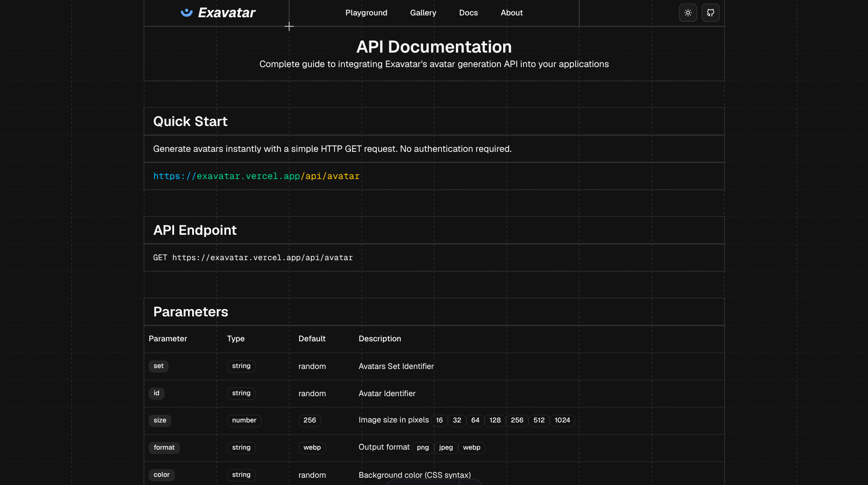The width and height of the screenshot is (868, 485).
Task: Toggle light/dark theme with the sun icon
Action: (688, 13)
